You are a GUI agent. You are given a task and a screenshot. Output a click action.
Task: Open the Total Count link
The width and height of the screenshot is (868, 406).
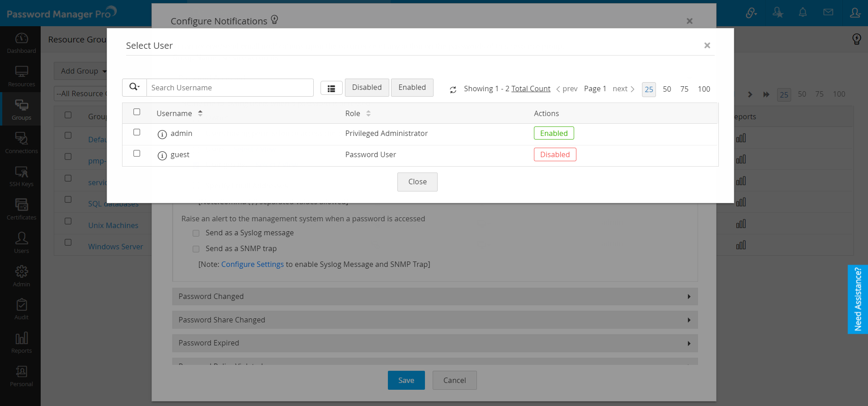click(x=531, y=89)
